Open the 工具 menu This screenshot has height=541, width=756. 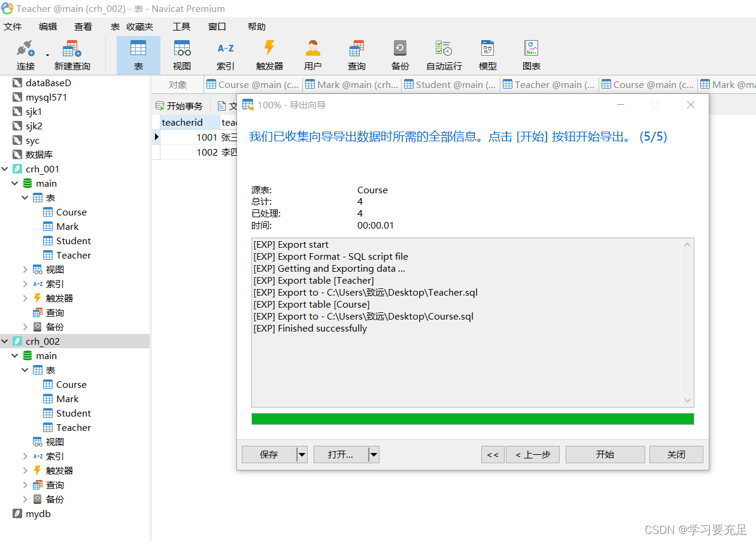(181, 26)
